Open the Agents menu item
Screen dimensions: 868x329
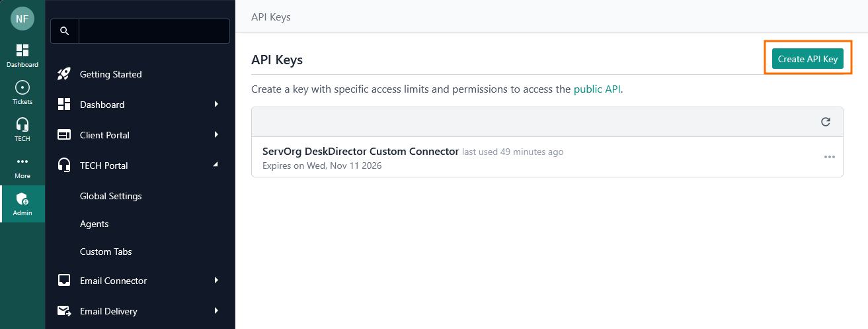pyautogui.click(x=94, y=224)
